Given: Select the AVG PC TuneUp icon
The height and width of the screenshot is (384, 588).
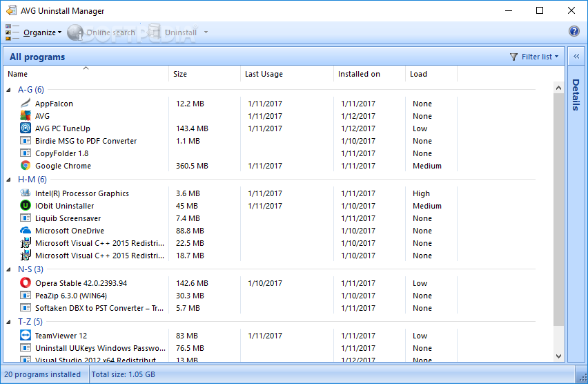Looking at the screenshot, I should [x=25, y=128].
